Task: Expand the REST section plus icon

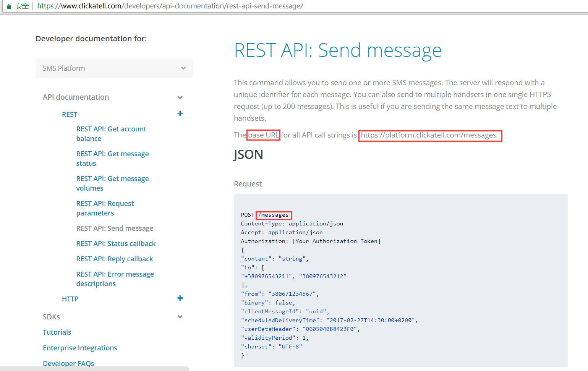Action: click(180, 113)
